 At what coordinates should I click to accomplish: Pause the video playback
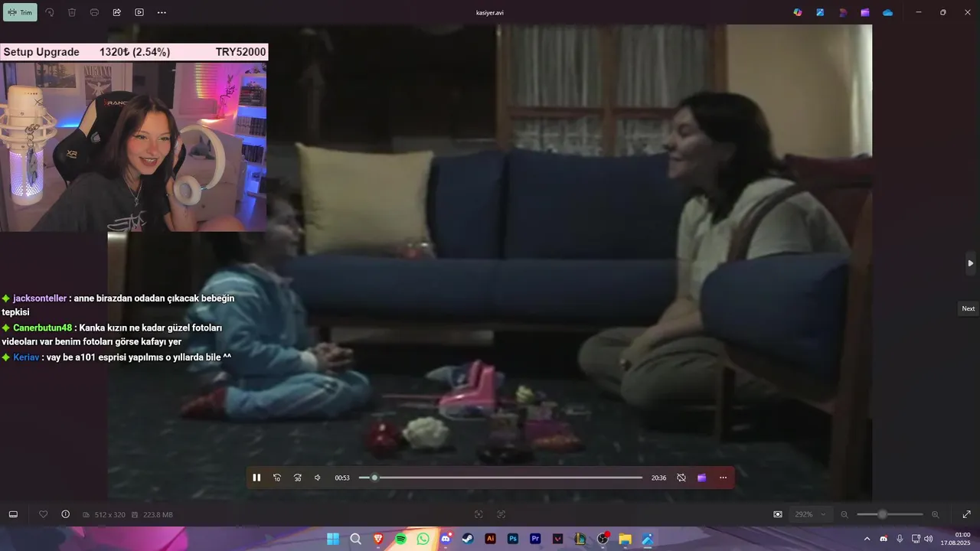pos(256,478)
